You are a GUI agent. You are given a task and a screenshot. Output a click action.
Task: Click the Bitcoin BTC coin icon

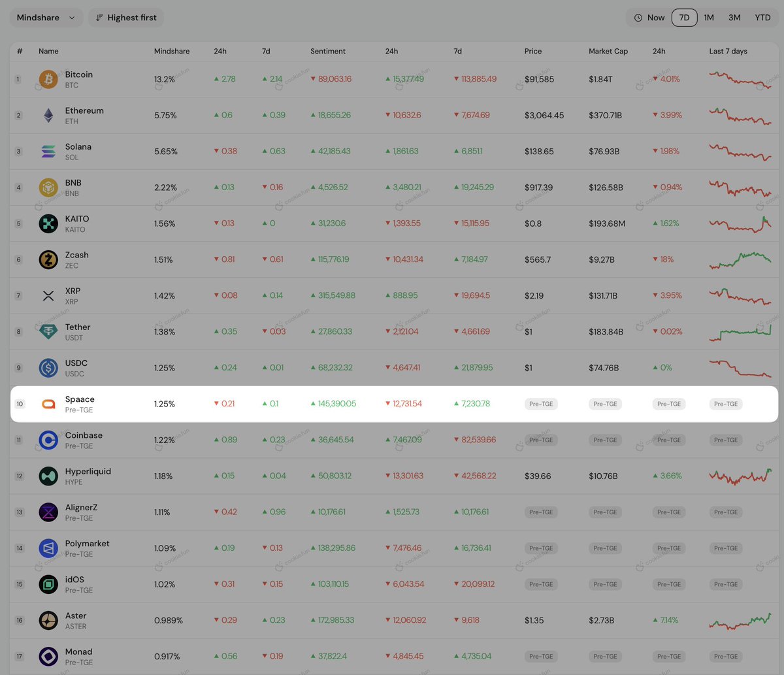coord(48,79)
